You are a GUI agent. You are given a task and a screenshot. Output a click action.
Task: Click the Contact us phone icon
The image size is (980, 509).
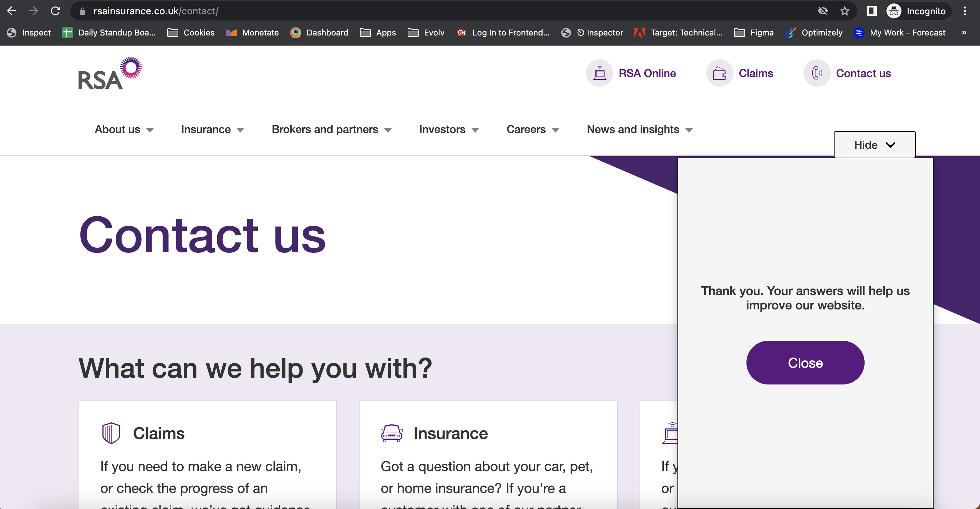pos(816,73)
